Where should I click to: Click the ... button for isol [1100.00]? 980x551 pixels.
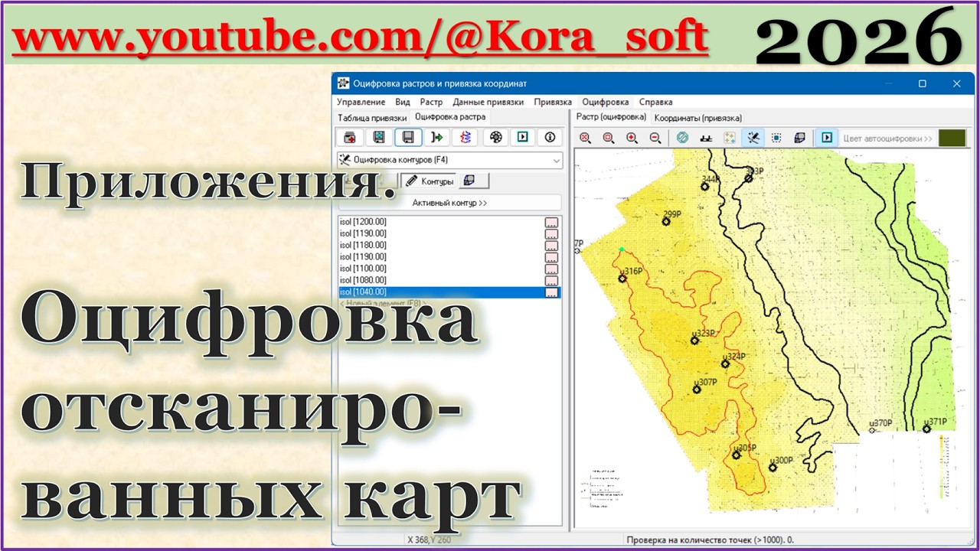pos(552,269)
